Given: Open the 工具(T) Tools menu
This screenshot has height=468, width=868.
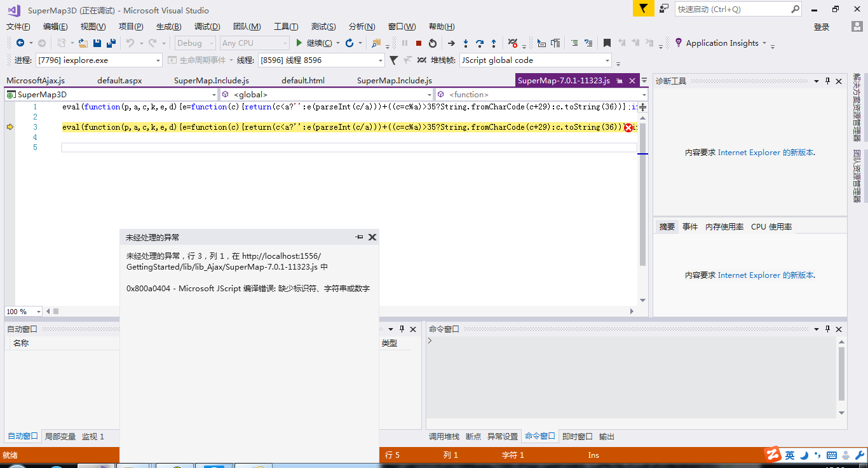Looking at the screenshot, I should 286,27.
